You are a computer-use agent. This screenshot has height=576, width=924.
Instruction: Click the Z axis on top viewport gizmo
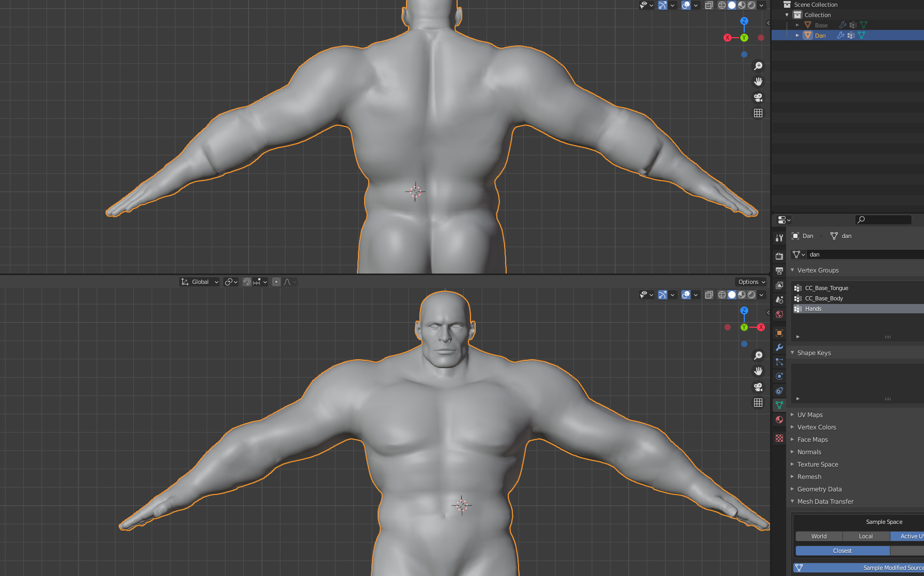pos(744,21)
